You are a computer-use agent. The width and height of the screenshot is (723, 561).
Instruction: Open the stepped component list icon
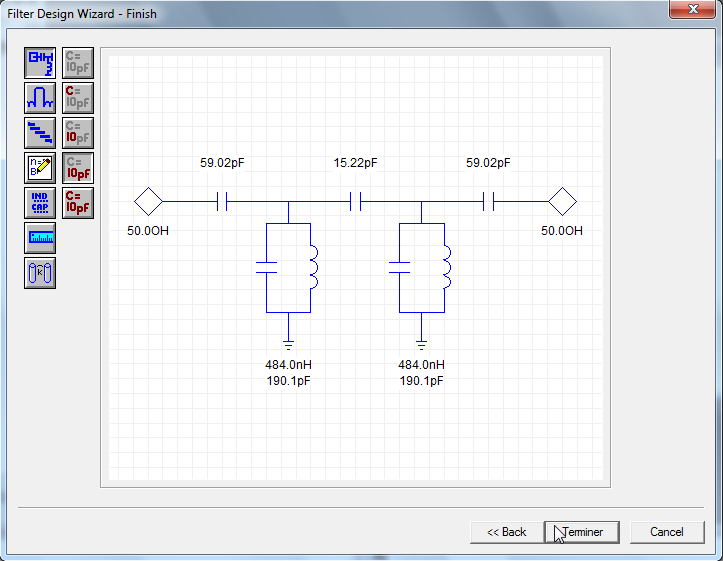(x=40, y=133)
